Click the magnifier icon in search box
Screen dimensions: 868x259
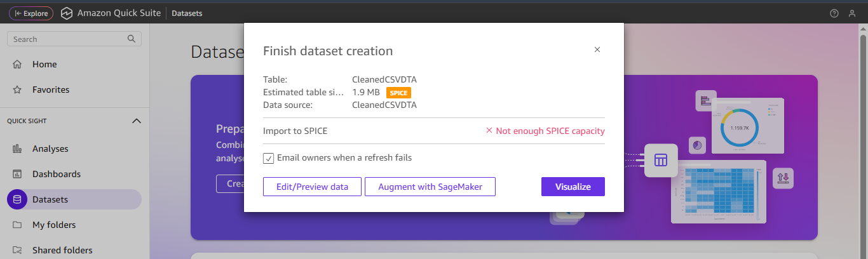132,39
